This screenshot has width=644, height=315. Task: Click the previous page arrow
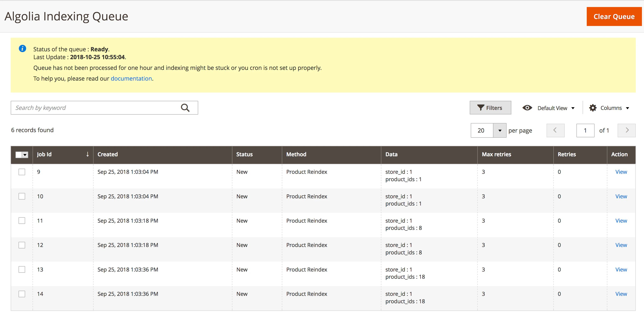click(555, 130)
